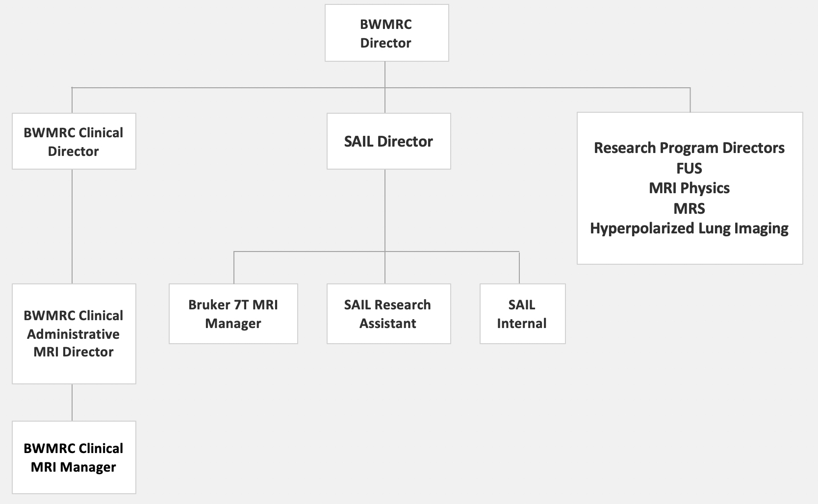Click connector between Administrative MRI Director and MRI Manager

72,403
